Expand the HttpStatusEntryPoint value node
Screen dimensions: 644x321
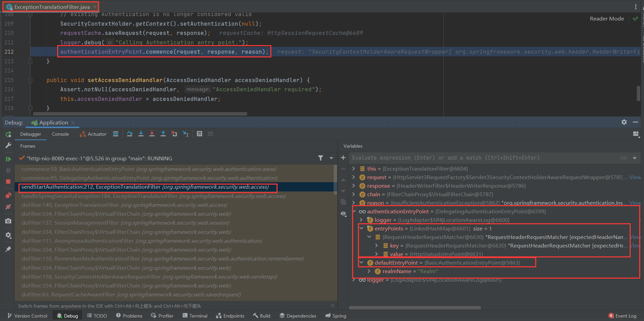point(376,254)
